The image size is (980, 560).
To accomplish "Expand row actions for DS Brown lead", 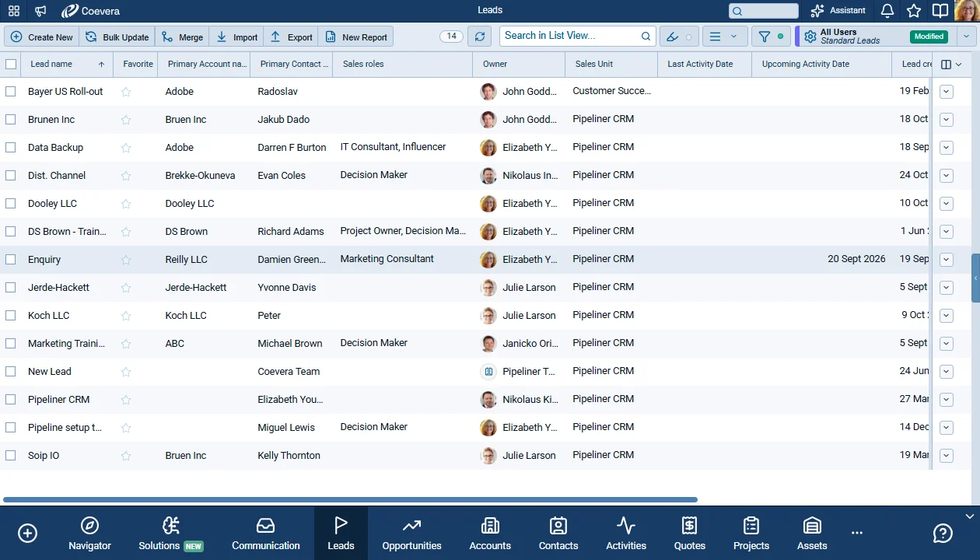I will pos(947,232).
